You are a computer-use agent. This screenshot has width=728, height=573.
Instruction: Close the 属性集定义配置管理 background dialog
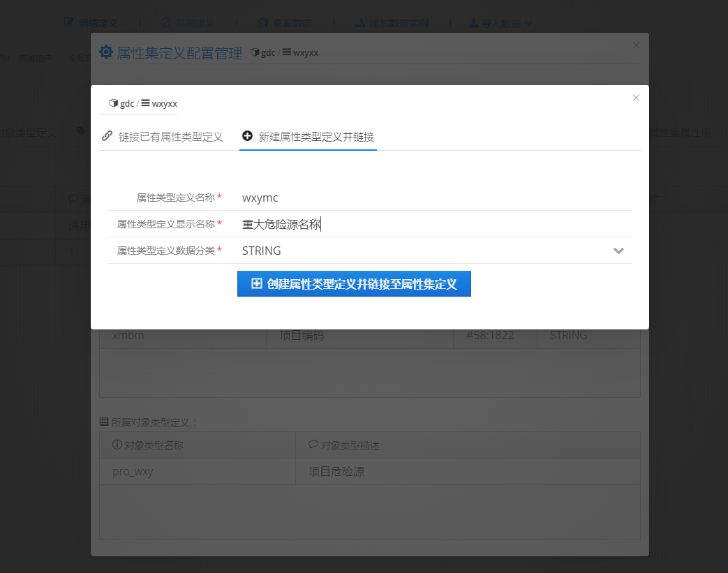pos(636,45)
